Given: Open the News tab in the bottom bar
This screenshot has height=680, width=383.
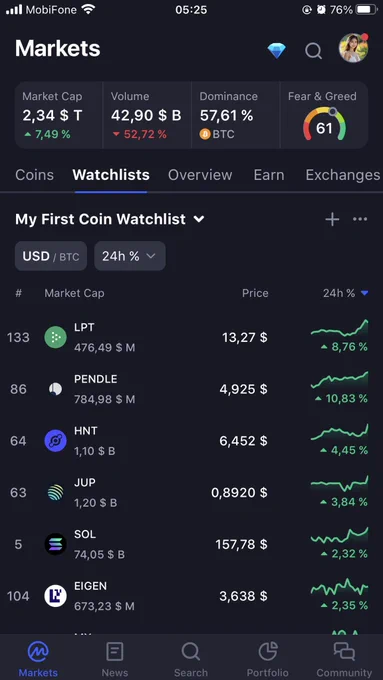Looking at the screenshot, I should click(x=115, y=659).
